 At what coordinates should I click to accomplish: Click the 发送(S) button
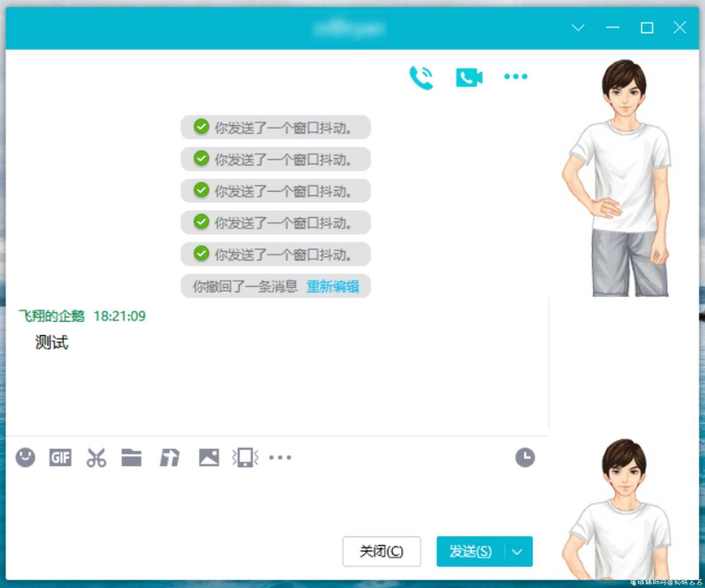(471, 551)
